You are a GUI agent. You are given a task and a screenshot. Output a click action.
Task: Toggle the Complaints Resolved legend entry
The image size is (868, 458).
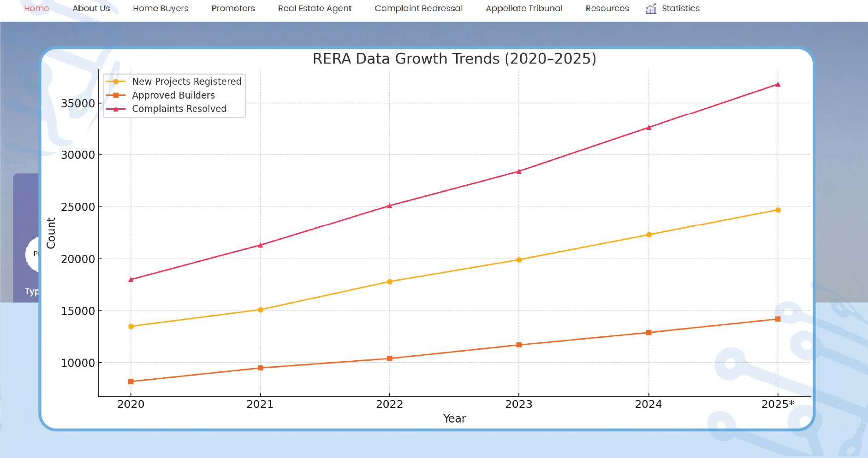pyautogui.click(x=179, y=109)
